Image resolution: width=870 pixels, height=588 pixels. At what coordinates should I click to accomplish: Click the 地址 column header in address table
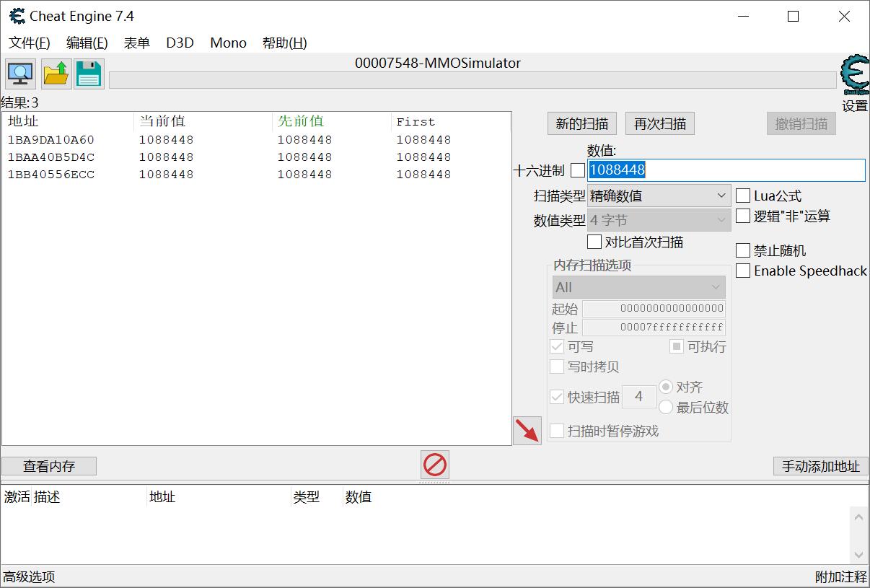tap(218, 497)
